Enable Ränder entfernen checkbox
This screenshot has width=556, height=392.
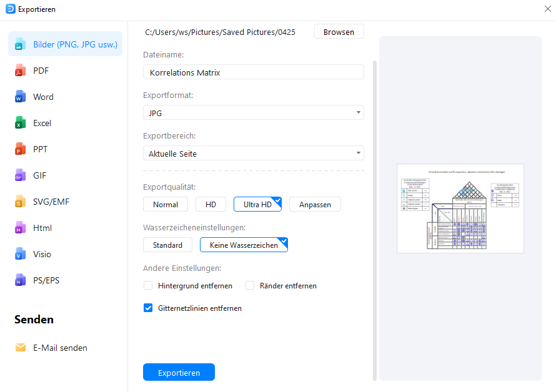click(250, 285)
